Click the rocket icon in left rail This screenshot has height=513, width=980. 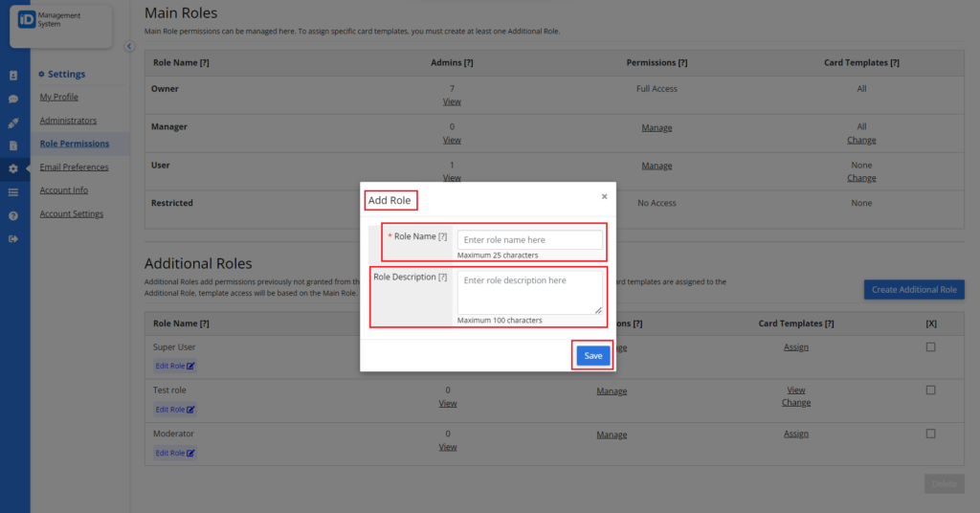pyautogui.click(x=13, y=123)
